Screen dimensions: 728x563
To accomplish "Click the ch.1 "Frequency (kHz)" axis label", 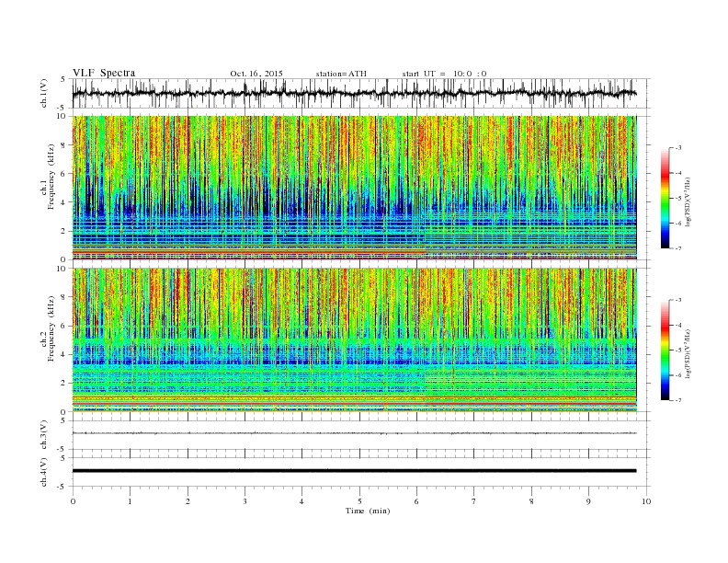I will (51, 177).
